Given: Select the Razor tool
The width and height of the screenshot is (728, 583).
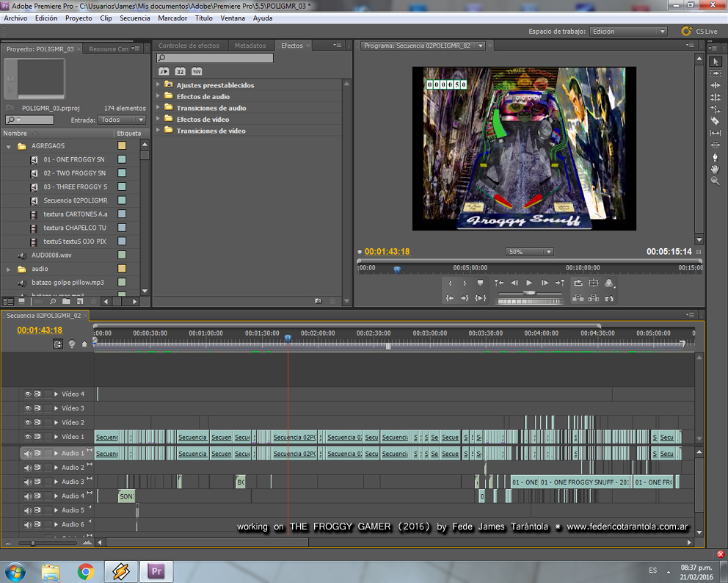Looking at the screenshot, I should click(716, 121).
